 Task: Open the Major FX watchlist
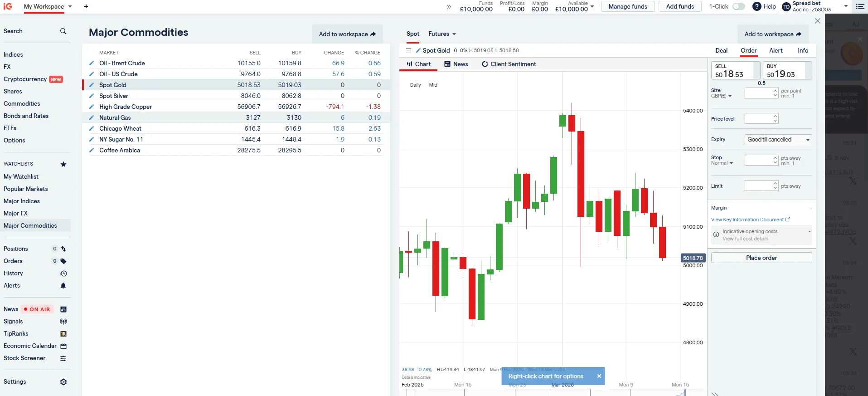click(x=15, y=213)
